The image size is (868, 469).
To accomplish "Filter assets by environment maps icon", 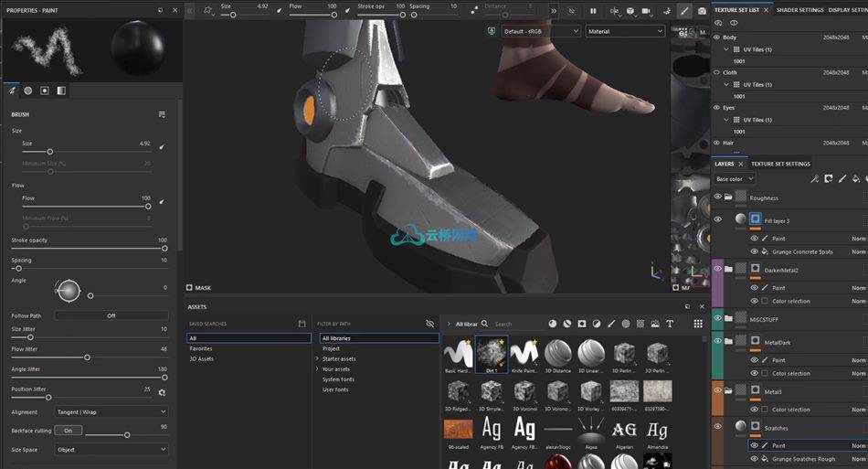I will (x=655, y=324).
